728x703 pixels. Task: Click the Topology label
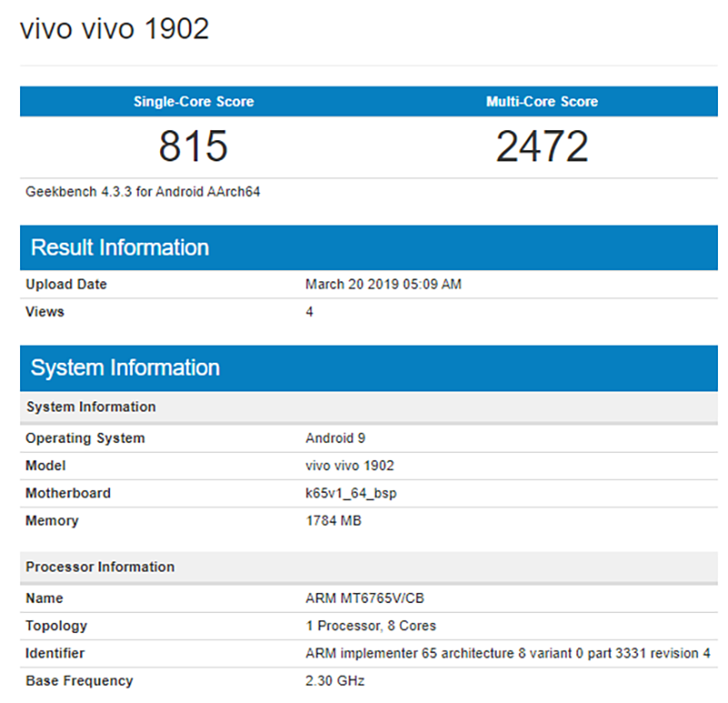click(56, 626)
